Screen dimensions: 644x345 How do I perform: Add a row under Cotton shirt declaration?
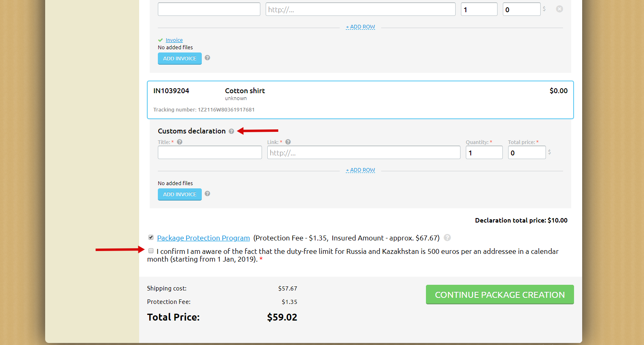pyautogui.click(x=360, y=170)
